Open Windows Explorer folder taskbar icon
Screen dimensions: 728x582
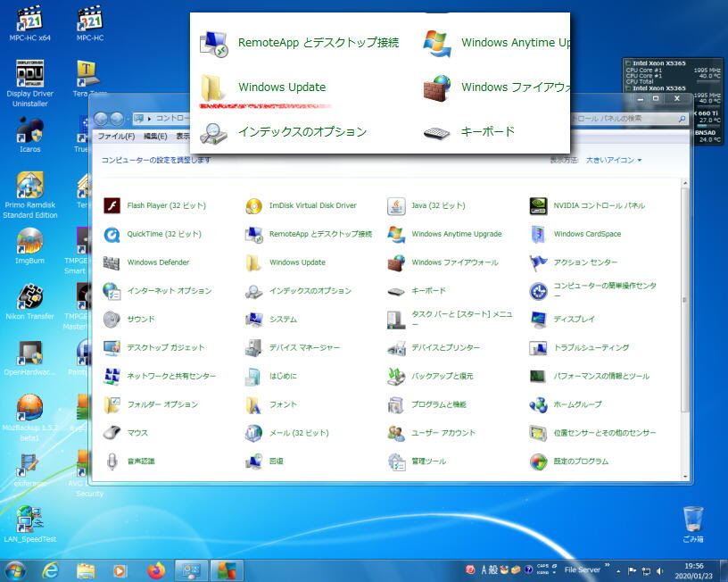86,570
